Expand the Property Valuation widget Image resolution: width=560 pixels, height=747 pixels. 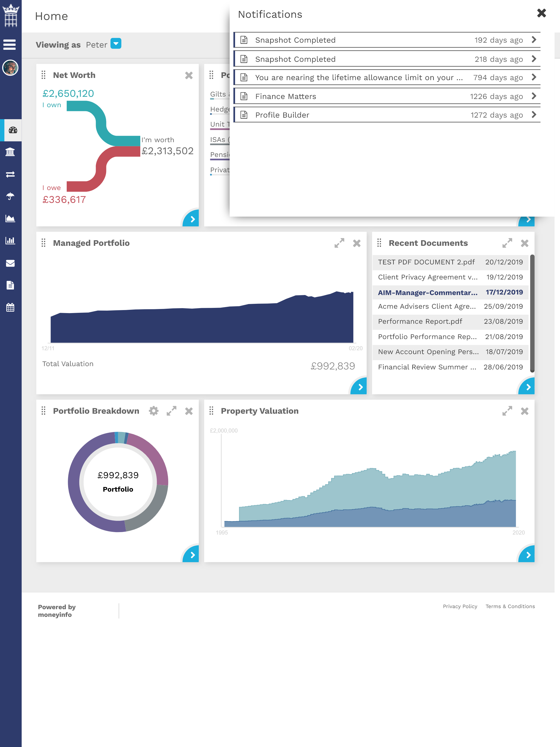click(507, 411)
